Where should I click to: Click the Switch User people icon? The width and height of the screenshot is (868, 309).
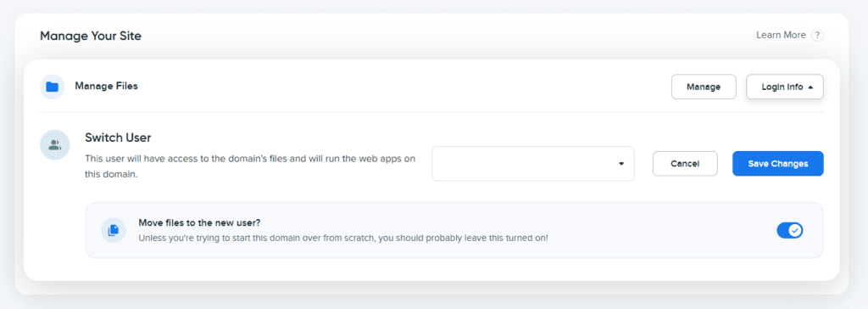(x=55, y=145)
